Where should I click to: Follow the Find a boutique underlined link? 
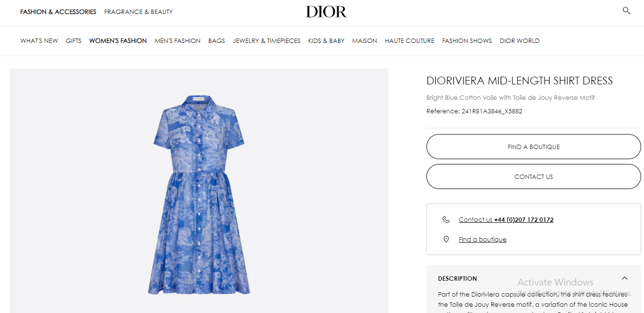[x=482, y=239]
